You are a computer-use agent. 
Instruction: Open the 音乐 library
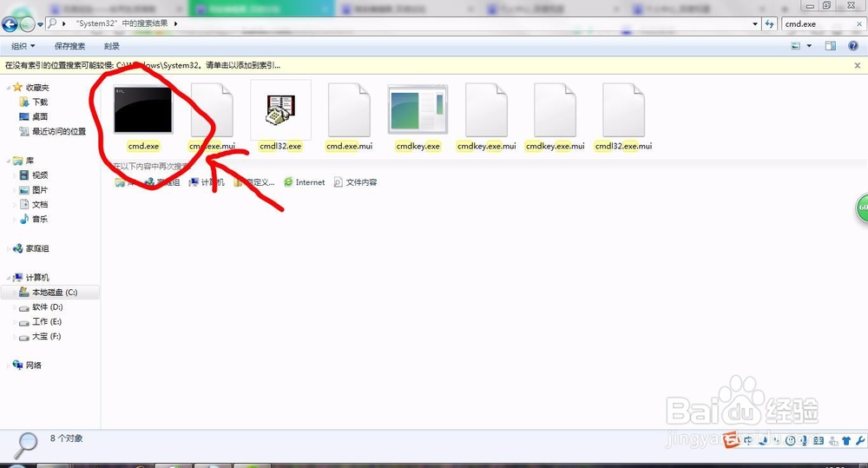click(40, 220)
